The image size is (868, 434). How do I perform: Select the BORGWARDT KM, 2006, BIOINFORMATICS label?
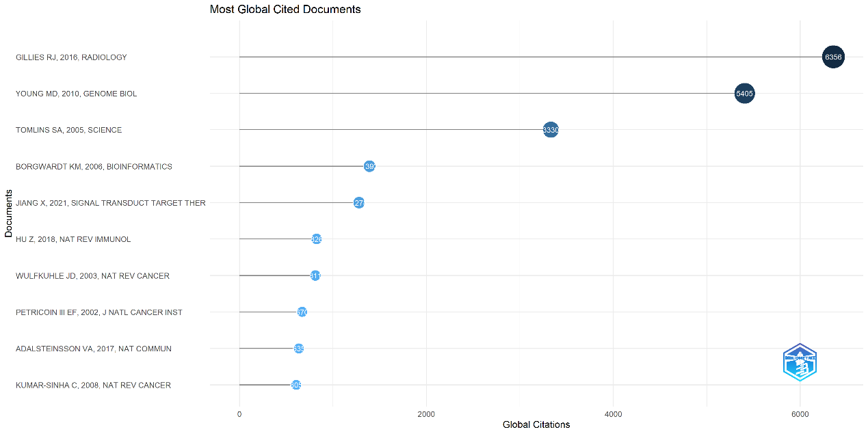tap(94, 167)
